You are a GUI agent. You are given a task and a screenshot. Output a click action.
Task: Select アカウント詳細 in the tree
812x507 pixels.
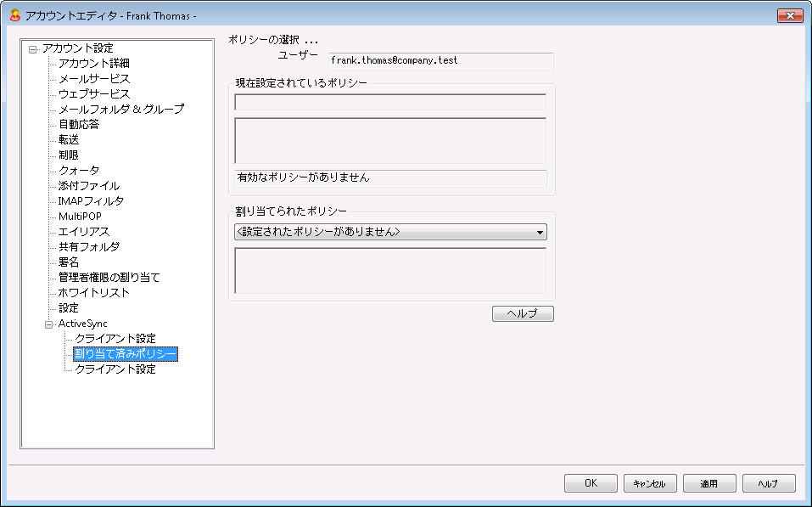[93, 64]
